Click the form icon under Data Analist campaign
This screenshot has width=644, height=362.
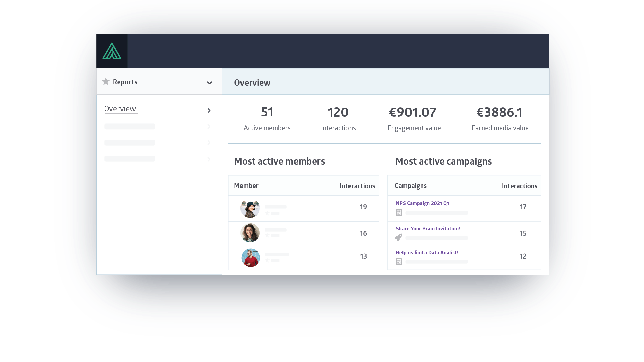click(399, 262)
